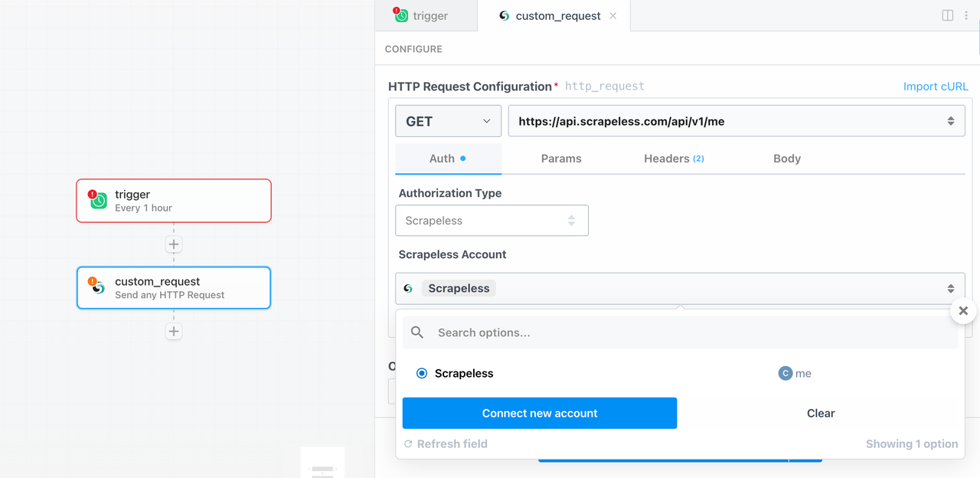
Task: Select the Scrapeless radio option
Action: (422, 374)
